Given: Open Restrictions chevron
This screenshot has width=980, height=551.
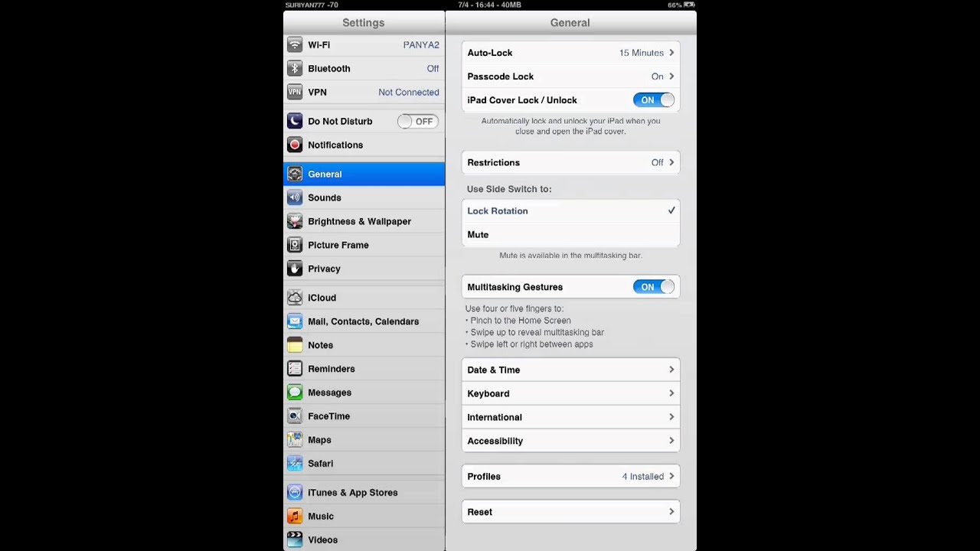Looking at the screenshot, I should pyautogui.click(x=671, y=162).
